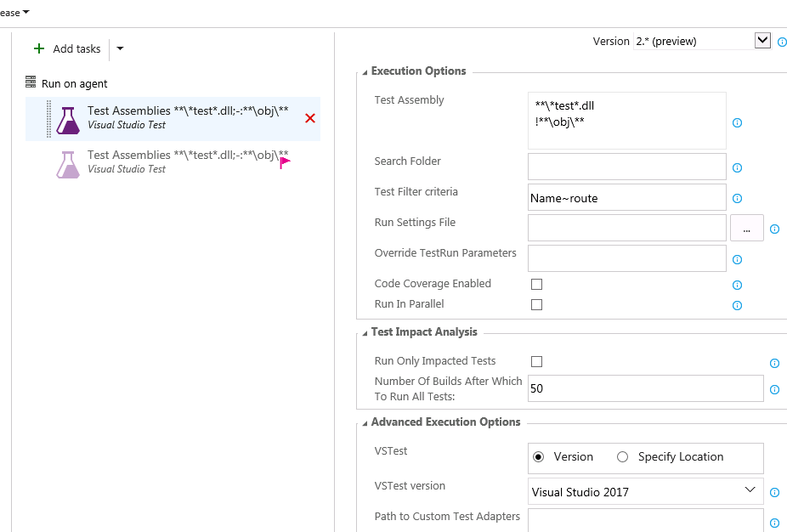Open info tooltip beside Version selector
Screen dimensions: 787x532
pos(781,41)
